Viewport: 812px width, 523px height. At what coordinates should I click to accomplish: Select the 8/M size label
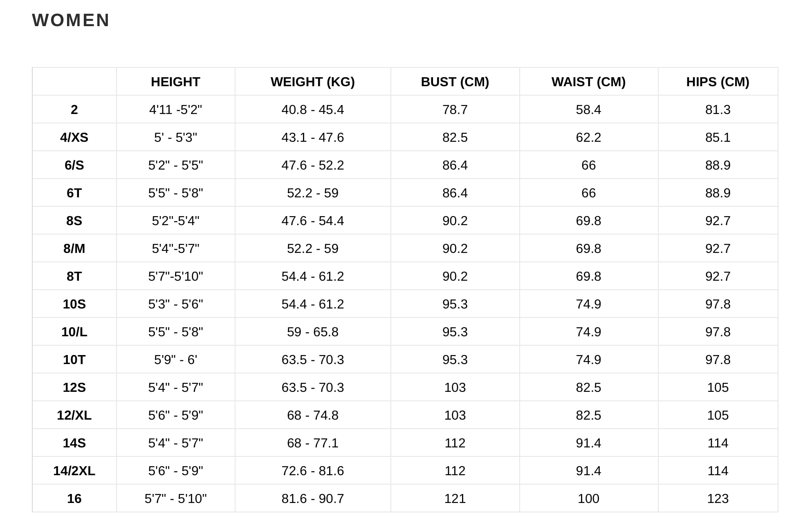click(x=74, y=248)
